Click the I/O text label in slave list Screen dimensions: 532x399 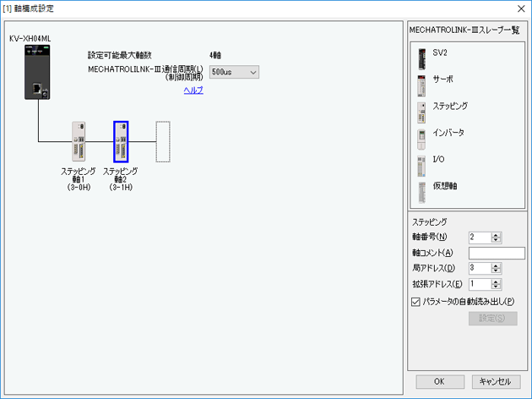click(438, 159)
